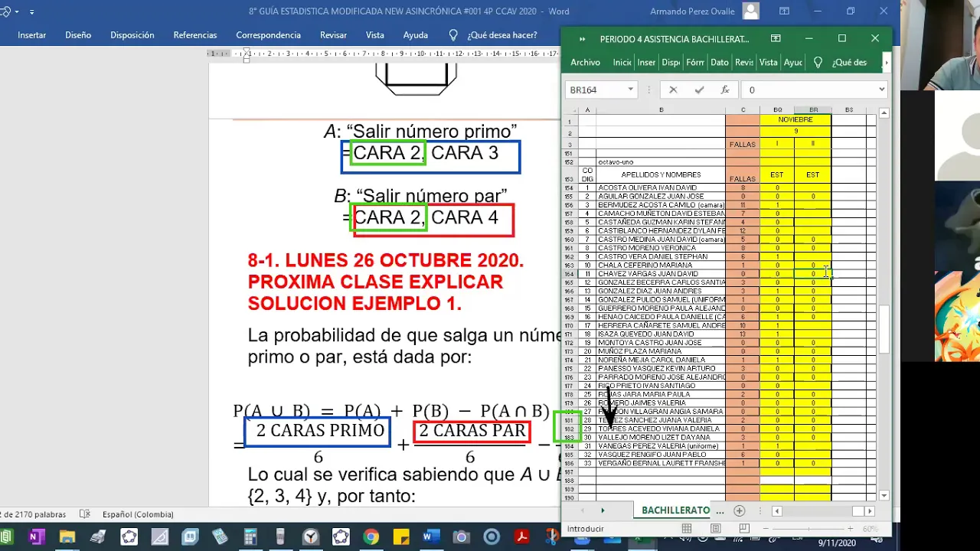The width and height of the screenshot is (980, 551).
Task: Open Excel insert function fx icon
Action: click(x=725, y=90)
